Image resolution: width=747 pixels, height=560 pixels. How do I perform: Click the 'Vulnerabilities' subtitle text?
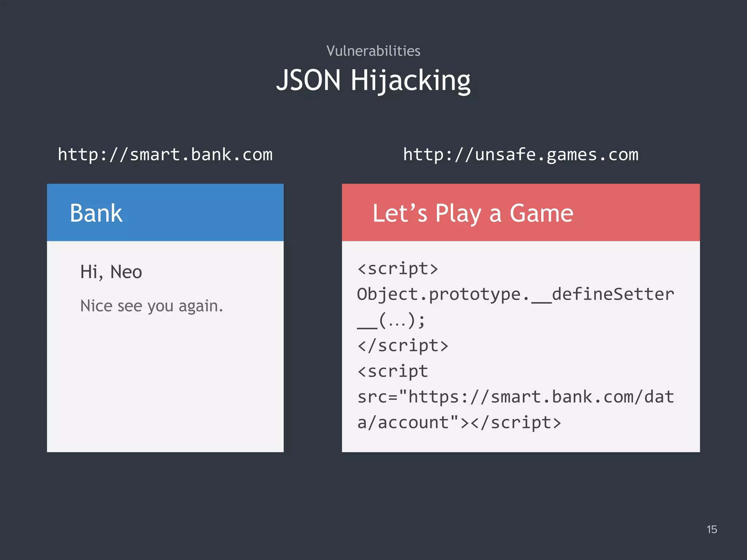pyautogui.click(x=373, y=51)
